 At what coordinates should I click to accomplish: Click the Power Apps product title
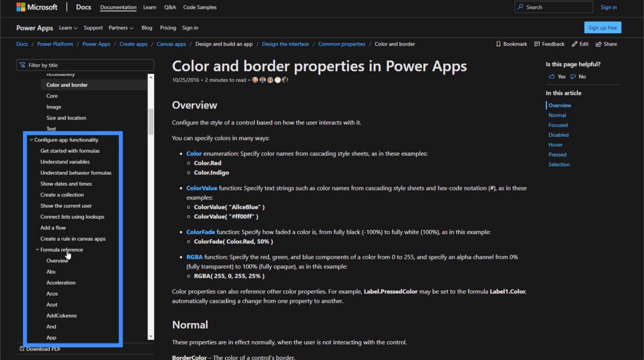tap(34, 28)
